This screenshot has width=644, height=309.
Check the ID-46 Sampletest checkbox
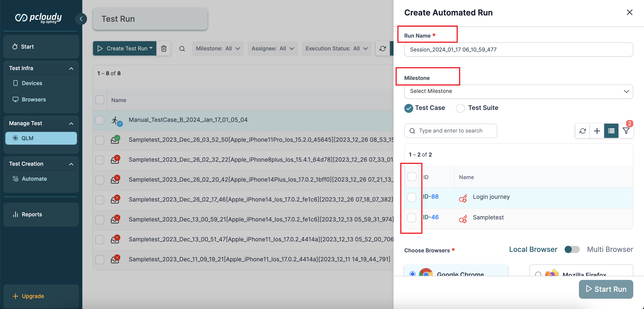[x=412, y=218]
